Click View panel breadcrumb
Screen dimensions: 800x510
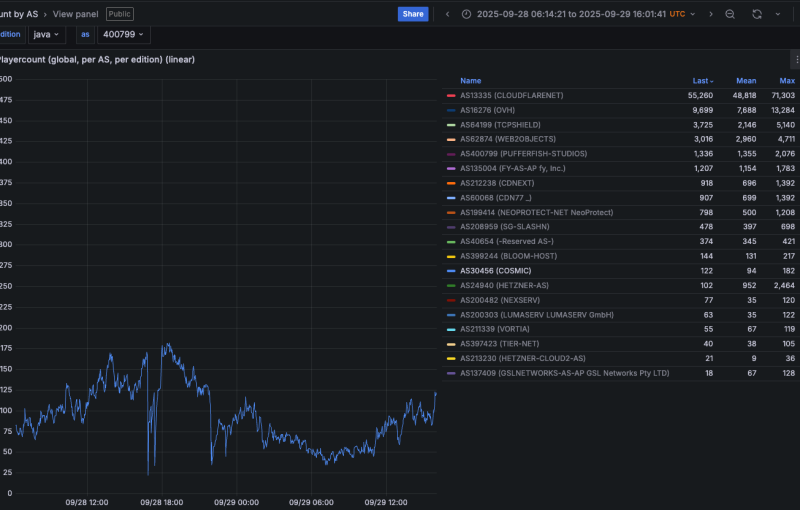pyautogui.click(x=76, y=14)
